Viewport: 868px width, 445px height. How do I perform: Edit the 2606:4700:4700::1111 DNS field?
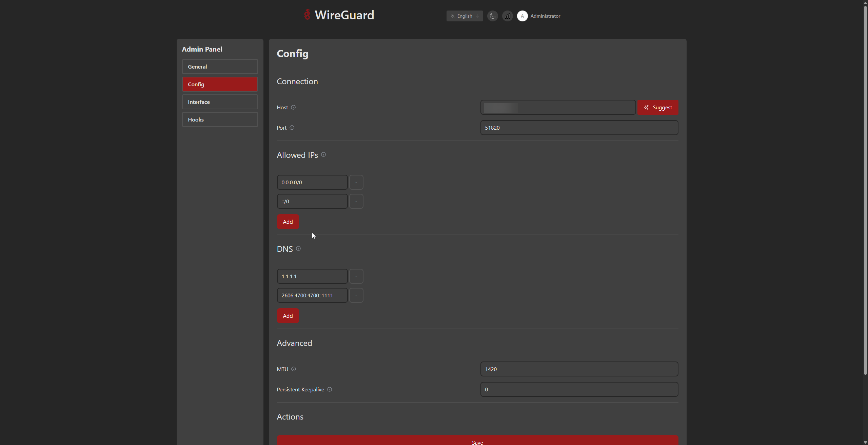(312, 295)
